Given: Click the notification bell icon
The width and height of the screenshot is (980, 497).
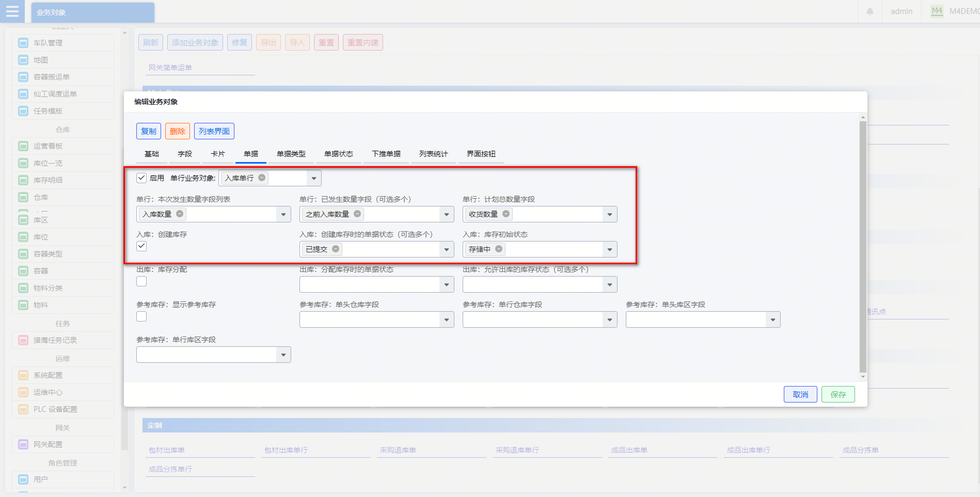Looking at the screenshot, I should (870, 11).
